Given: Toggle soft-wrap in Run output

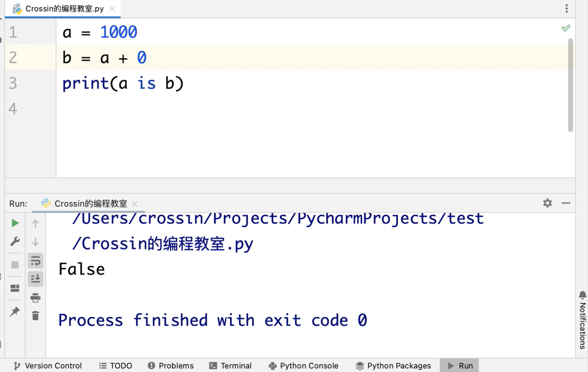Looking at the screenshot, I should pyautogui.click(x=35, y=261).
